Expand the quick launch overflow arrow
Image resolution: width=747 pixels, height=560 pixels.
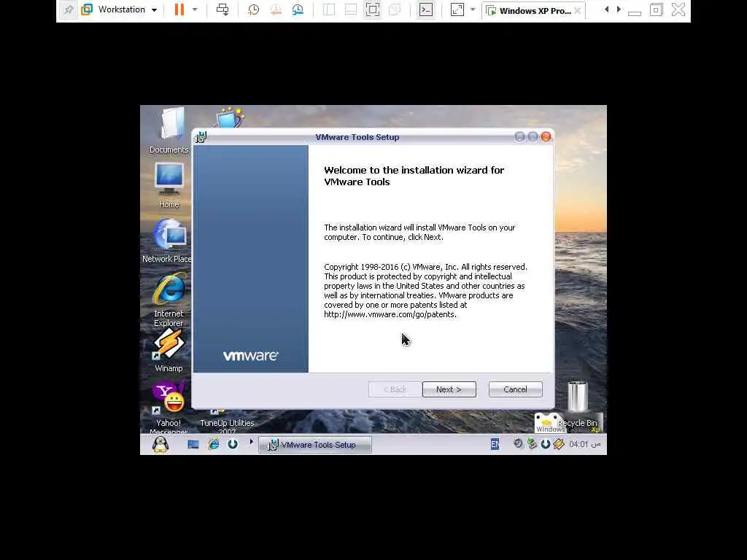point(251,443)
